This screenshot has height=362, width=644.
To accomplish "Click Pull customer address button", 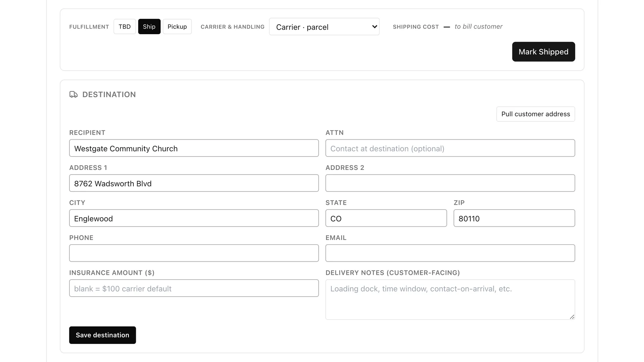I will (x=536, y=114).
